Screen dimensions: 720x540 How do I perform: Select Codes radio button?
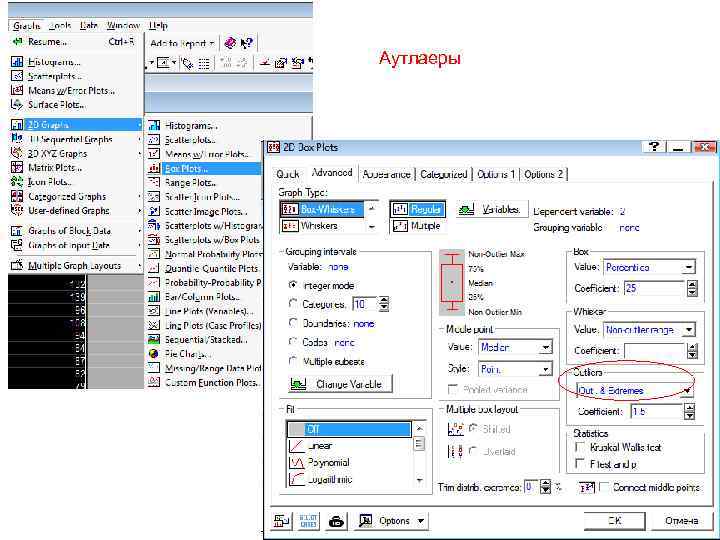(293, 342)
